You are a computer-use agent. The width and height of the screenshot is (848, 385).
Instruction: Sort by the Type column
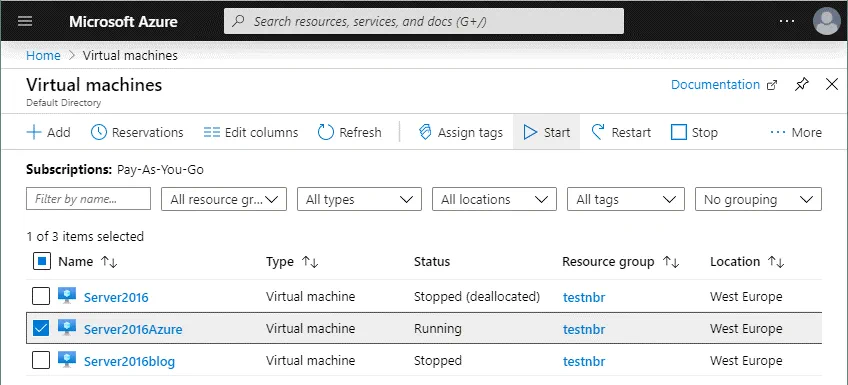(x=292, y=262)
